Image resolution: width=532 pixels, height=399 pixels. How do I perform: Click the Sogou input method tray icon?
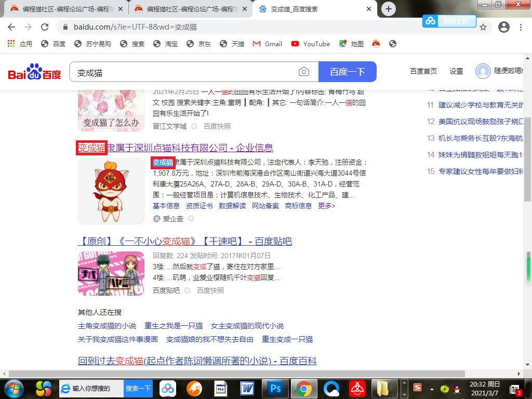coord(417,388)
